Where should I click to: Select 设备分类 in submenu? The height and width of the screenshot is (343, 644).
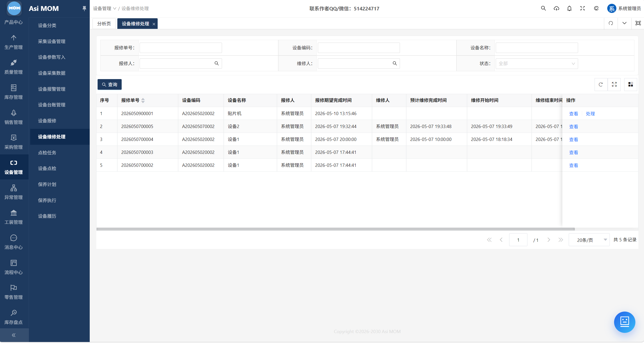[x=47, y=25]
